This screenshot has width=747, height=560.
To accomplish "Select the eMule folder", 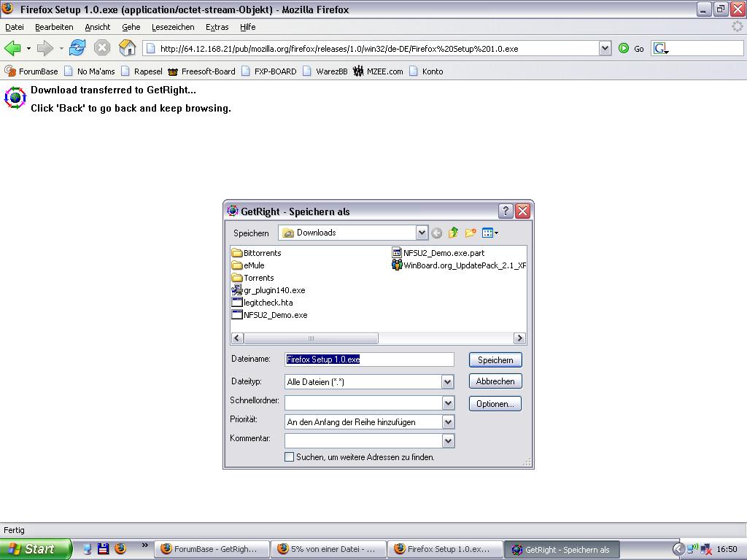I will [248, 265].
